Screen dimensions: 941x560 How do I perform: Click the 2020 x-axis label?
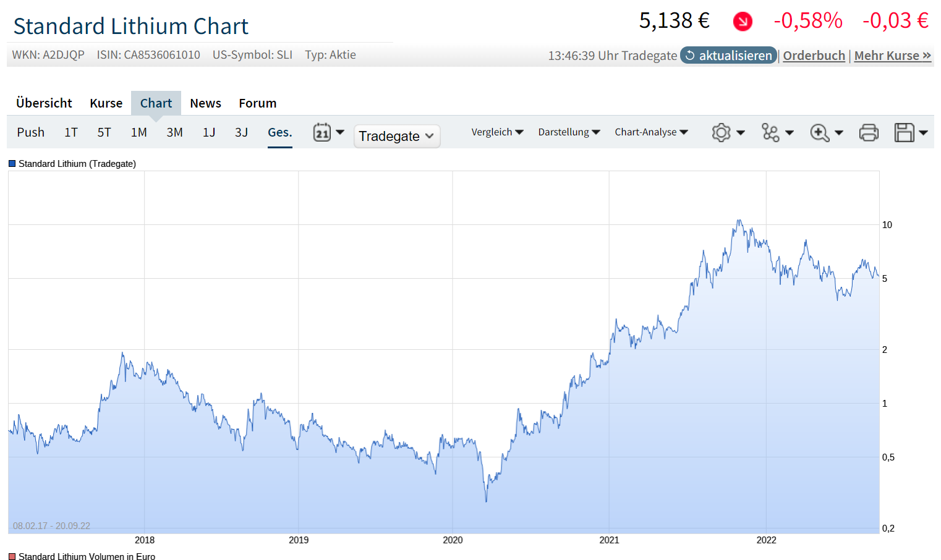pos(453,540)
